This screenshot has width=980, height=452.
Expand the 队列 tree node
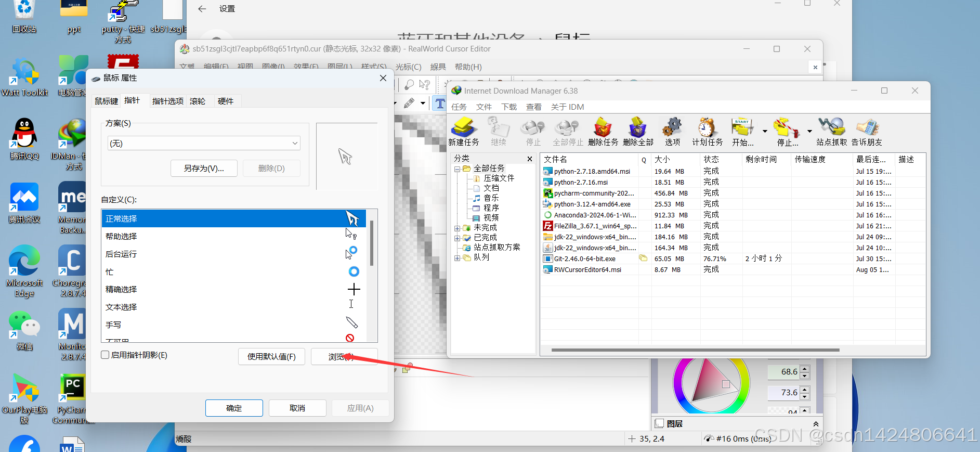coord(457,257)
